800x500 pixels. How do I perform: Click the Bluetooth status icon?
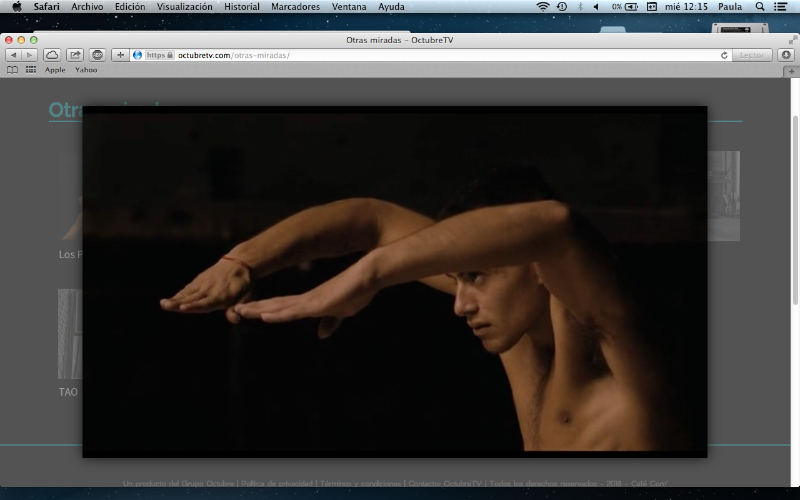[580, 7]
